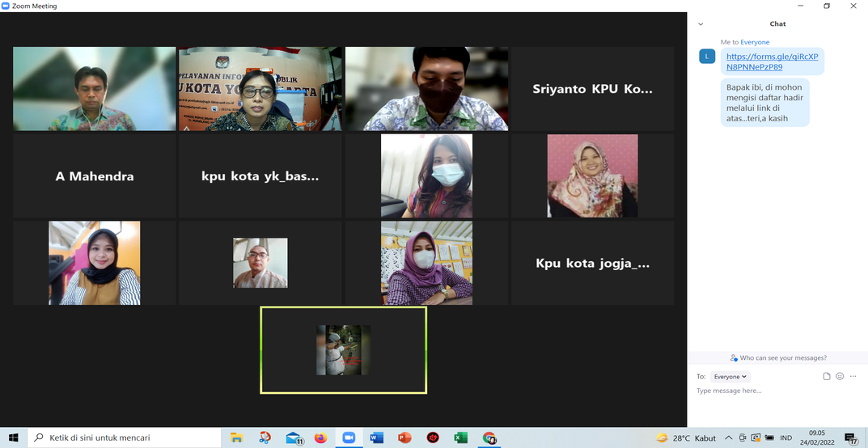
Task: Open Microsoft Word from the taskbar
Action: [376, 437]
